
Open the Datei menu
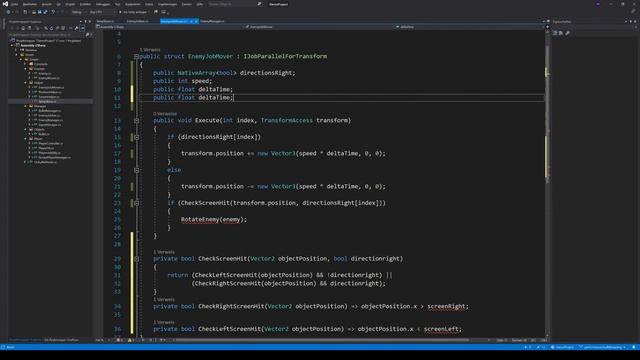[x=15, y=4]
